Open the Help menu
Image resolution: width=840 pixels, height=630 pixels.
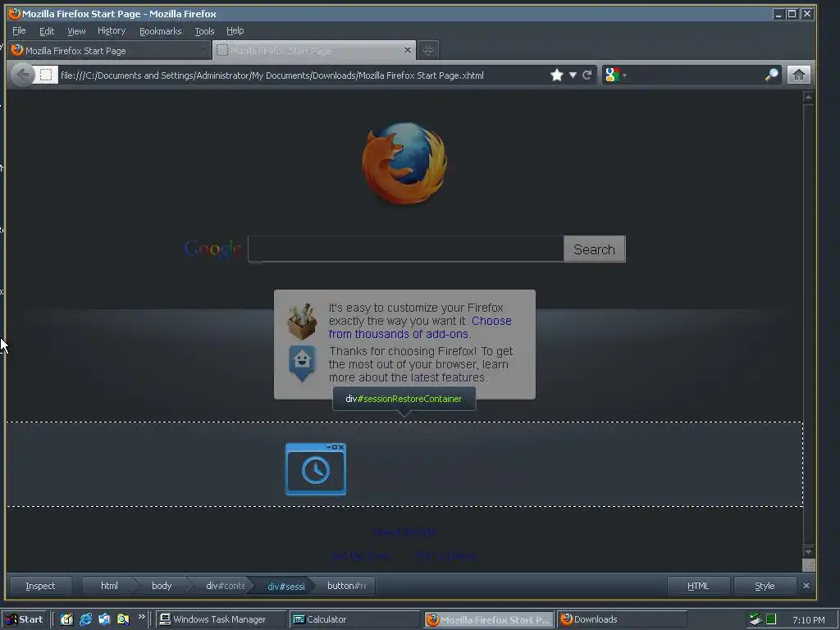pyautogui.click(x=235, y=31)
